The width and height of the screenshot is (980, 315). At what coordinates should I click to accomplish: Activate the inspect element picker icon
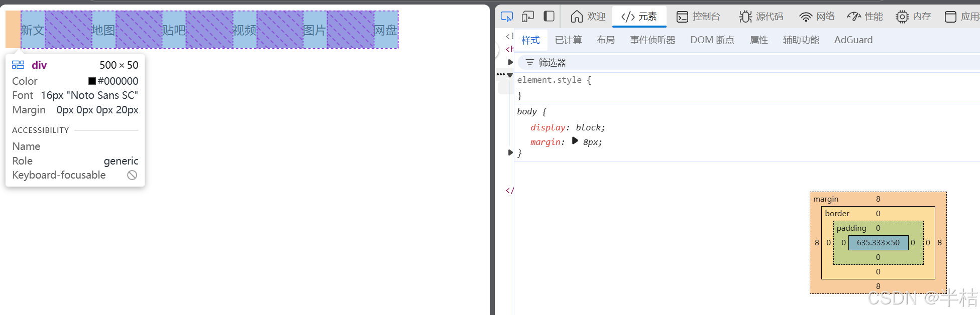(507, 17)
